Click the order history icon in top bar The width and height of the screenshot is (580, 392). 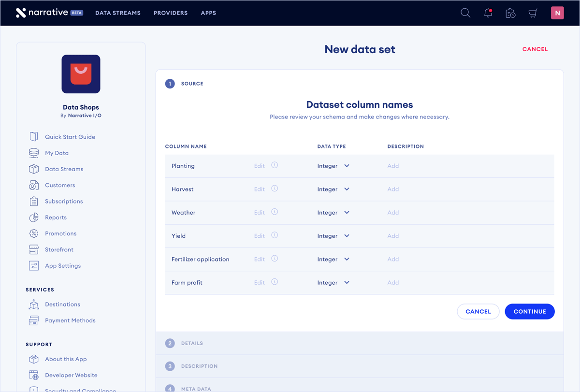coord(510,13)
